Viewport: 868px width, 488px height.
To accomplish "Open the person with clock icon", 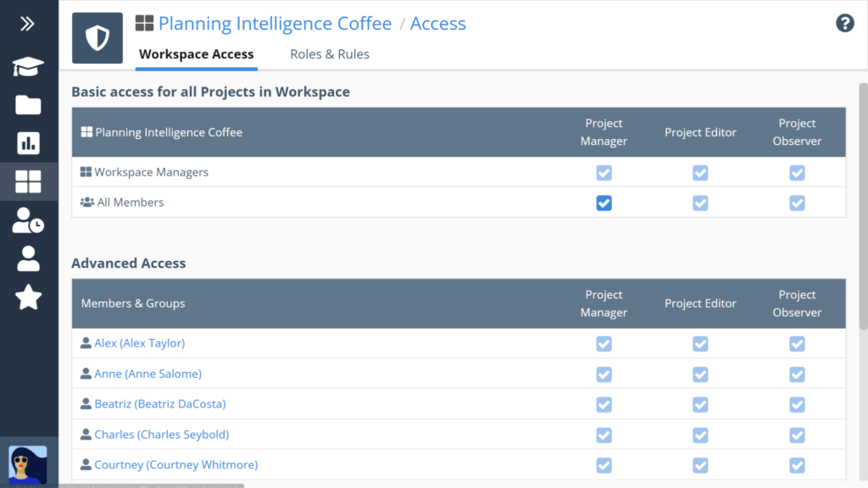I will coord(28,220).
